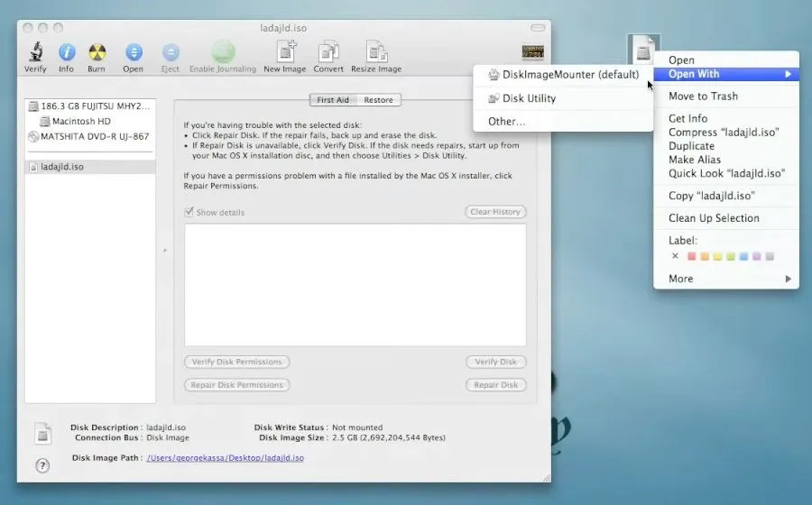Select the MATSHITA DVD-R drive
The height and width of the screenshot is (505, 812).
tap(90, 136)
